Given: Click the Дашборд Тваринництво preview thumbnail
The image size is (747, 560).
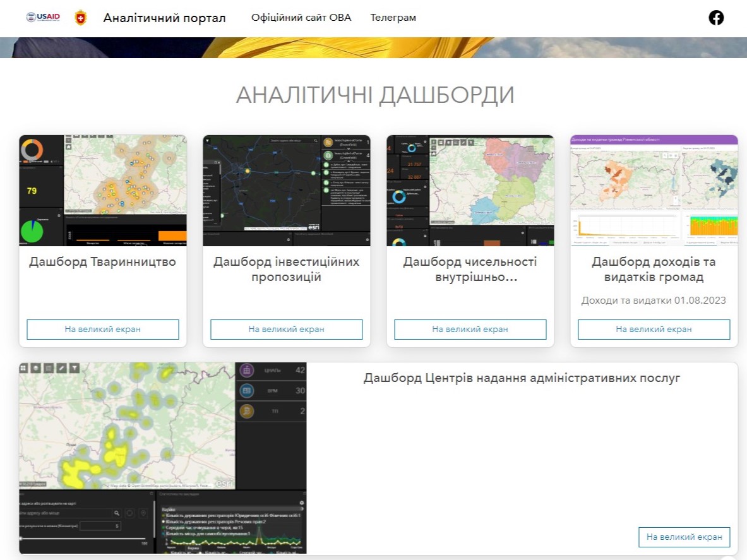Looking at the screenshot, I should [x=103, y=190].
